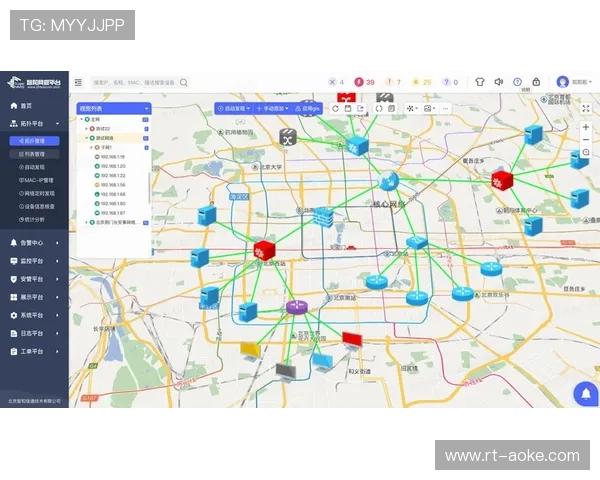Click the map zoom in plus button
Image resolution: width=600 pixels, height=480 pixels.
[585, 127]
